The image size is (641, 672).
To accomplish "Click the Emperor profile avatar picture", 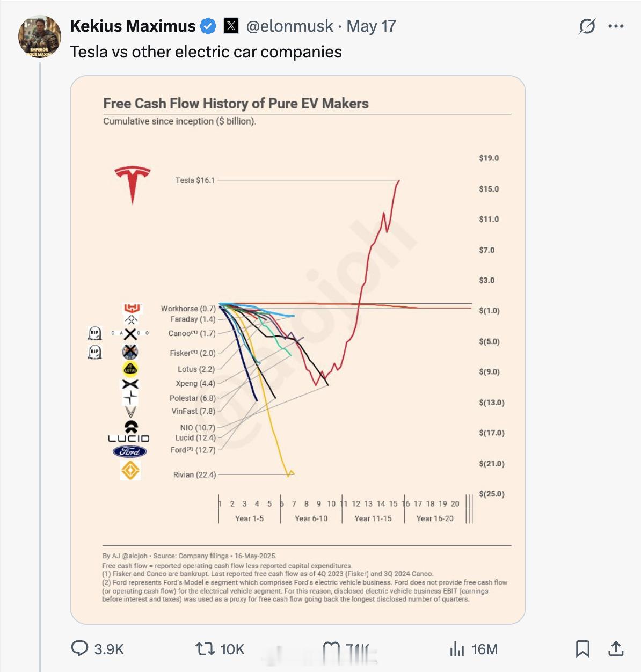I will click(40, 36).
